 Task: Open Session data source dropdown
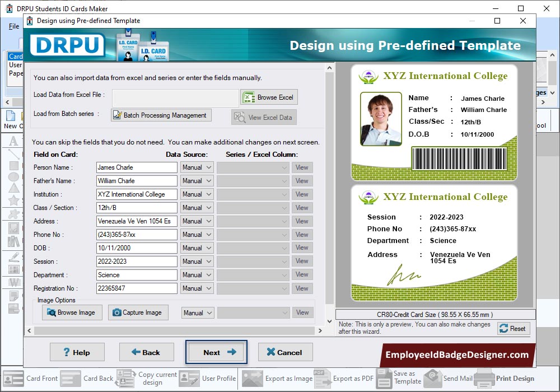[197, 262]
